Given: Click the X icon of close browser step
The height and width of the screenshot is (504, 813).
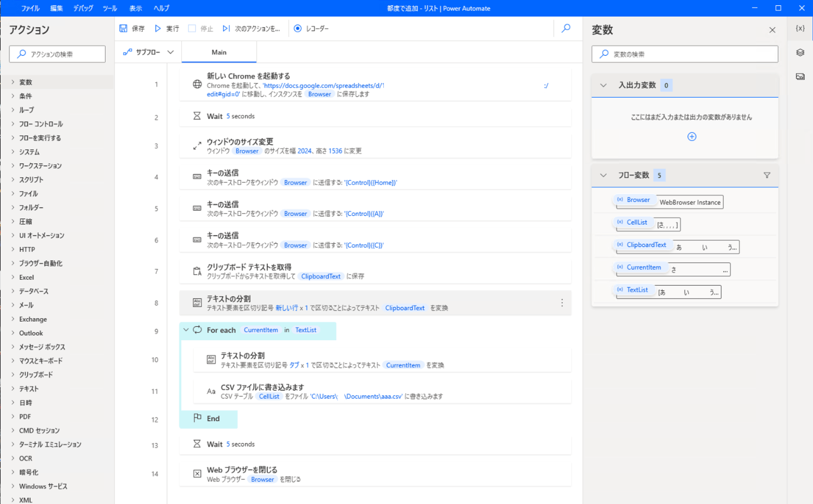Looking at the screenshot, I should [197, 474].
